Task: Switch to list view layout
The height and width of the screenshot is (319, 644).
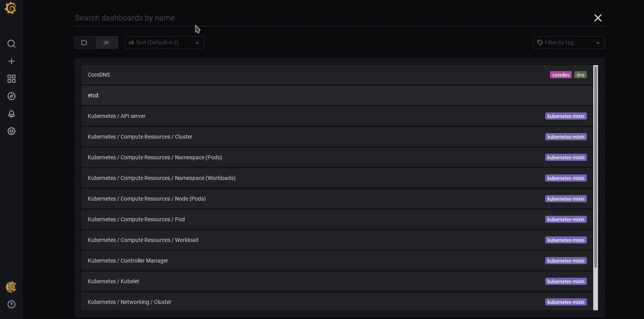Action: point(107,43)
